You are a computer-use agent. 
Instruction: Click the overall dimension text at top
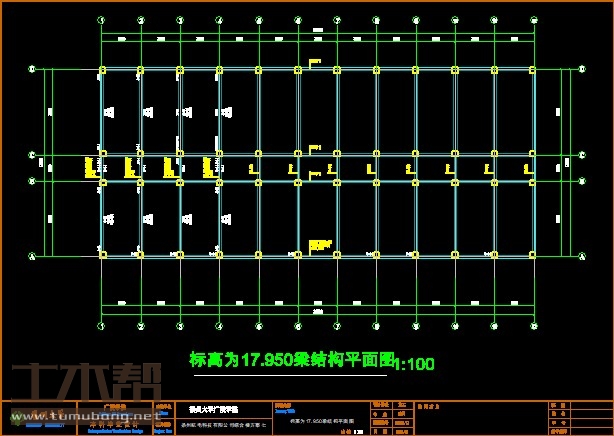pyautogui.click(x=317, y=31)
